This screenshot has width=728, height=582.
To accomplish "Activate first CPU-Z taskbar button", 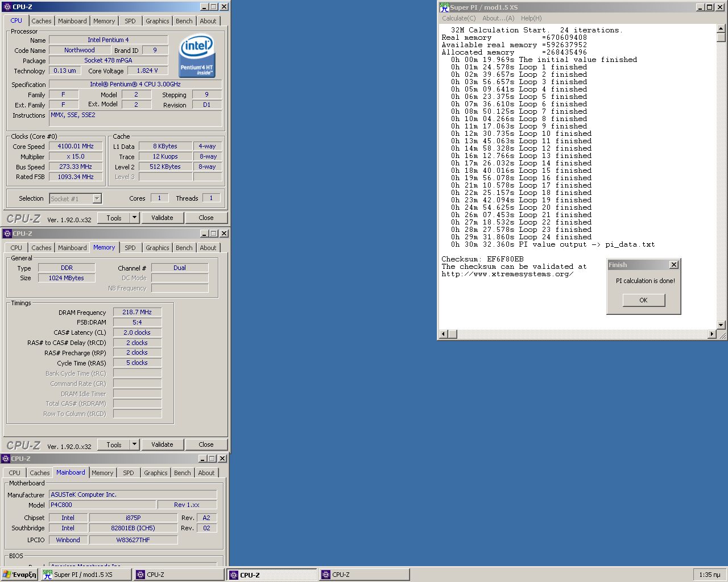I will [x=179, y=575].
